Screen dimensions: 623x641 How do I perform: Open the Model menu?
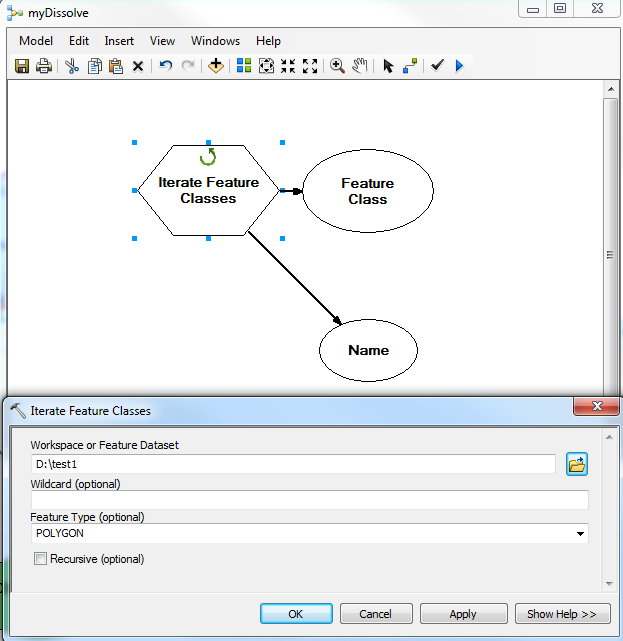(x=36, y=41)
